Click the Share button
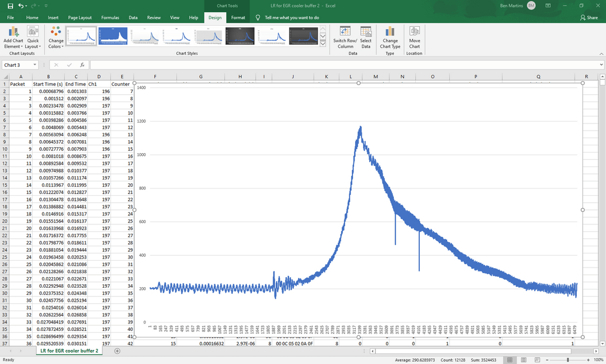The width and height of the screenshot is (606, 364). click(x=589, y=17)
